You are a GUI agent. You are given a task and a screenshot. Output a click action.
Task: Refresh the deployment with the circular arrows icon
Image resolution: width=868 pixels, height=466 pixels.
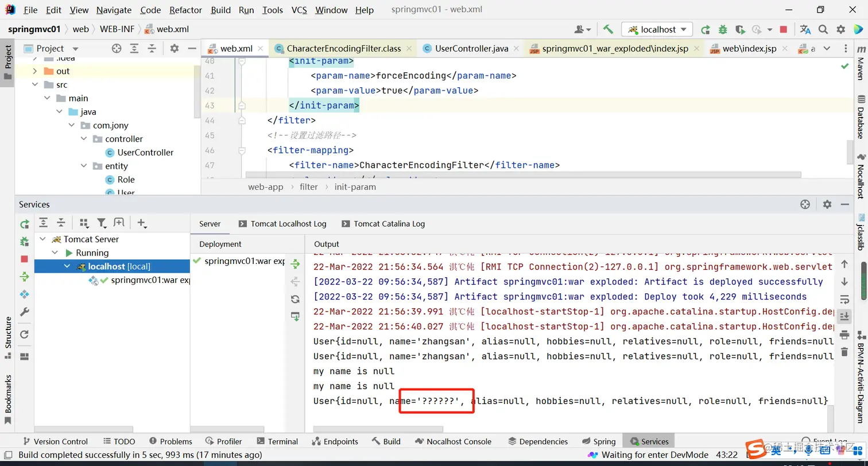coord(295,299)
